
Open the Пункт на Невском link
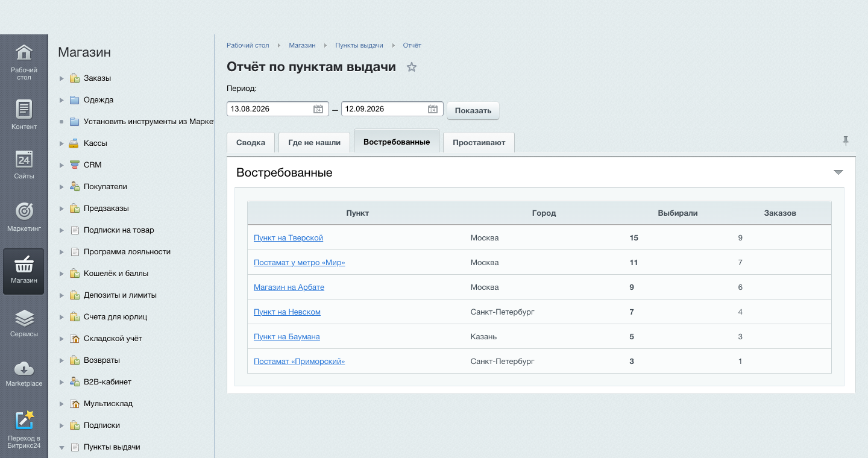click(x=287, y=312)
